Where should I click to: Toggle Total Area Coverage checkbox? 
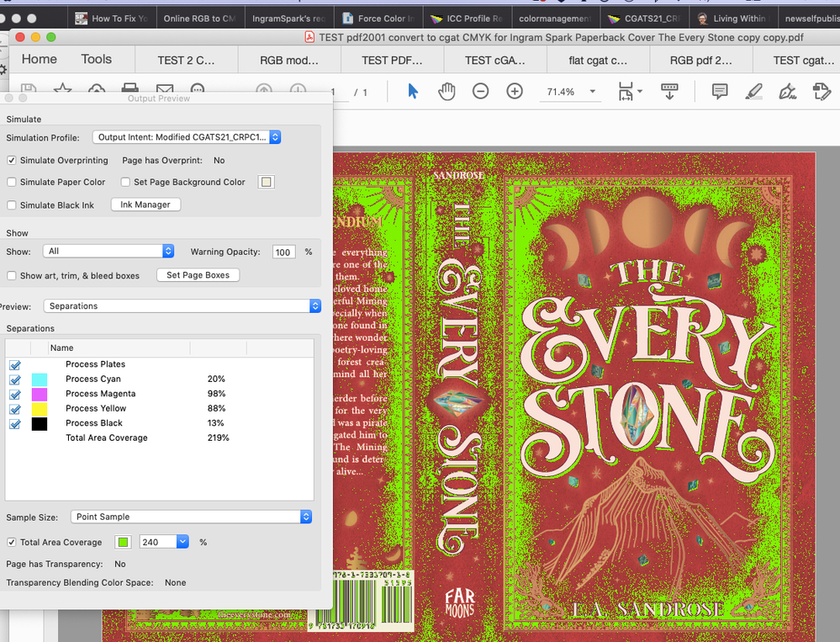(12, 543)
